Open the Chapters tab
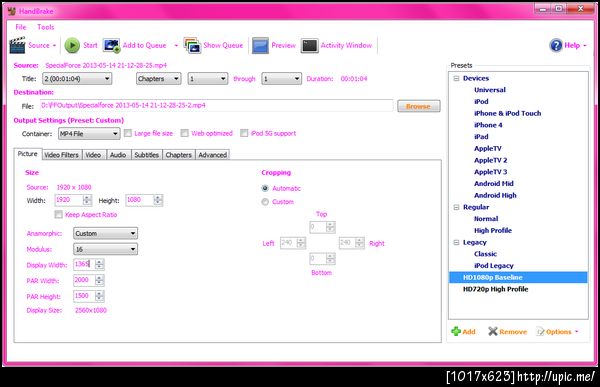The image size is (600, 387). tap(179, 155)
